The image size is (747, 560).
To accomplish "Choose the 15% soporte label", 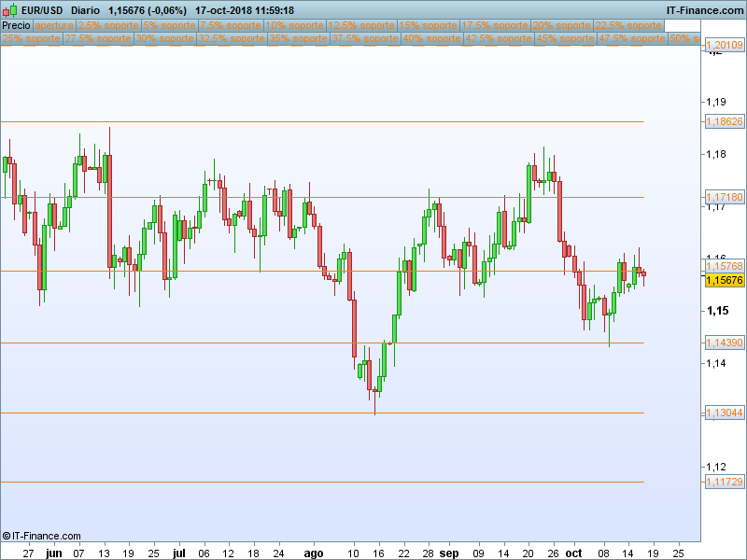I will 429,25.
